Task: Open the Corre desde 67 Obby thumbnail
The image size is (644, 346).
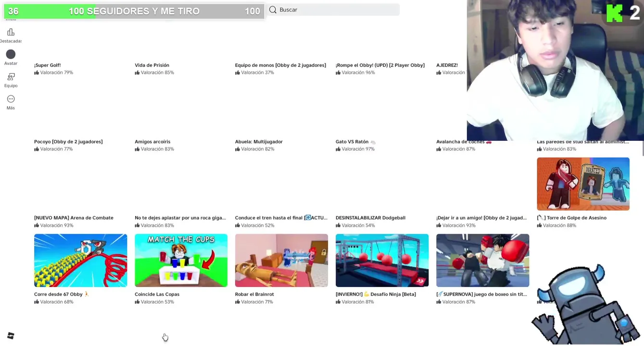Action: click(80, 260)
